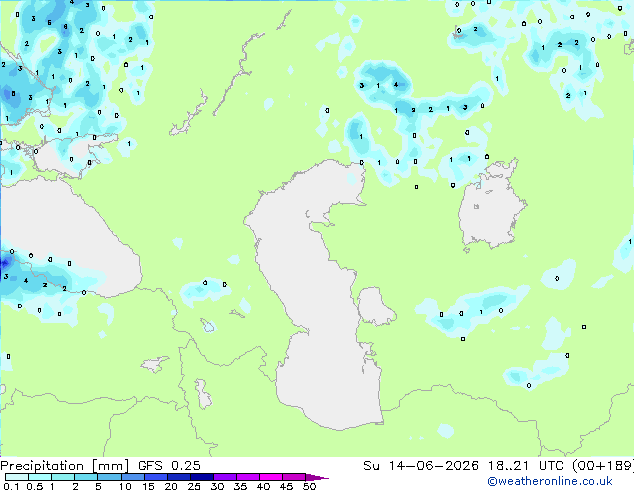Click the 0.5–1 mm legend color swatch
The width and height of the screenshot is (634, 490).
[x=40, y=477]
